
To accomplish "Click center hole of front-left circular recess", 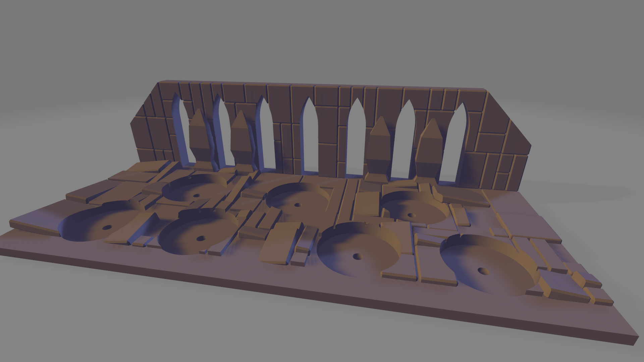I will [x=107, y=228].
